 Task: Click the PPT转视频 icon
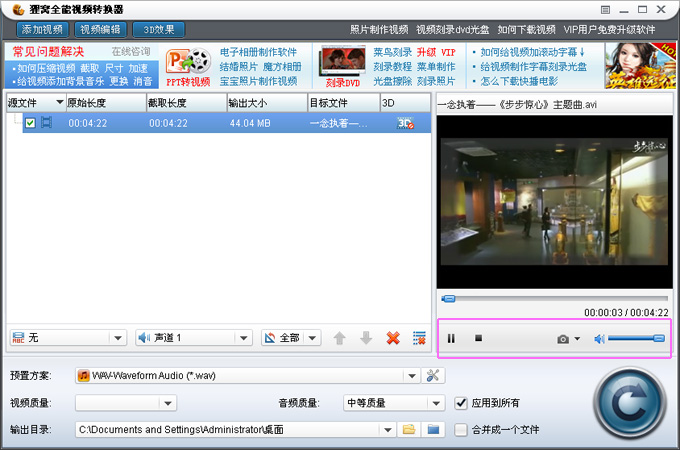(188, 68)
